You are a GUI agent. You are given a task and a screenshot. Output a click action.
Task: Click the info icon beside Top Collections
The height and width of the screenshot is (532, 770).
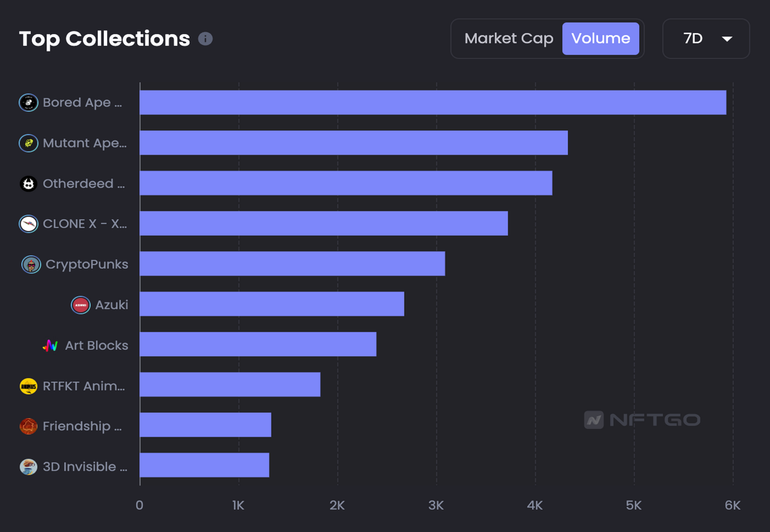(x=205, y=39)
